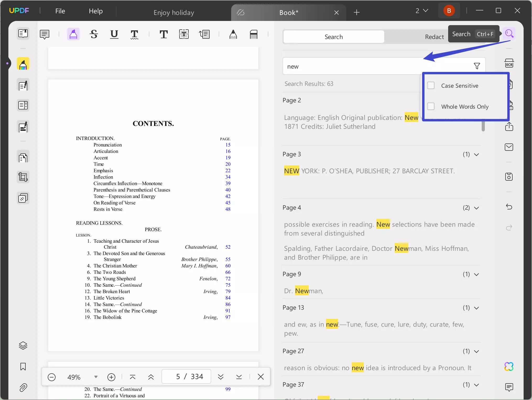The width and height of the screenshot is (532, 400).
Task: Jump to the last page
Action: tap(239, 377)
